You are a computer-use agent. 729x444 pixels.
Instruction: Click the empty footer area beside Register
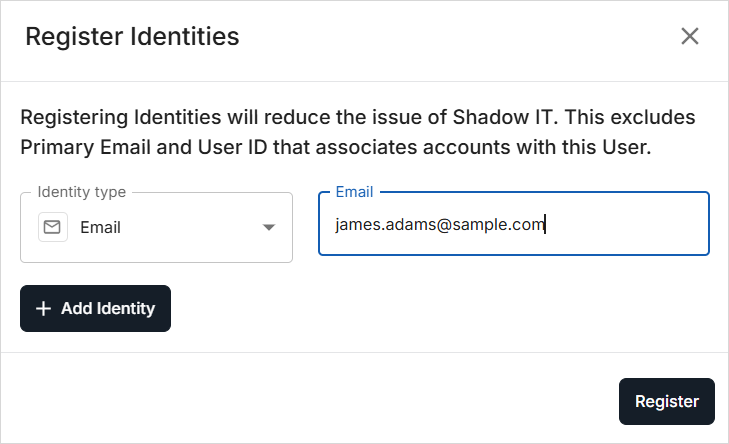tap(300, 402)
